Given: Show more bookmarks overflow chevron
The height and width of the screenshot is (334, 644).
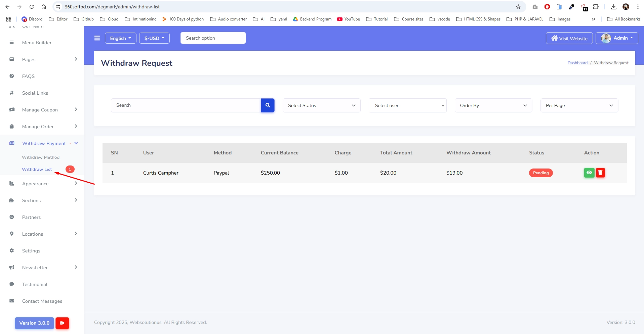Looking at the screenshot, I should coord(594,19).
